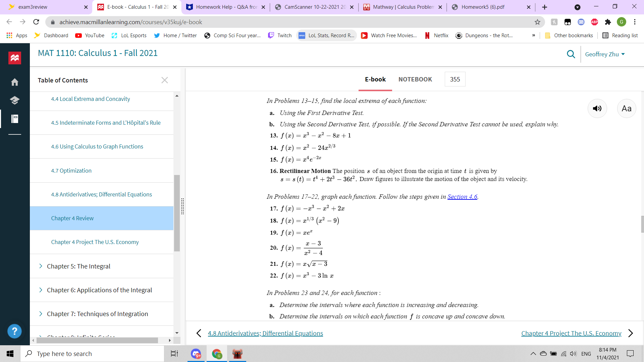The width and height of the screenshot is (644, 362).
Task: Activate the read-aloud speaker icon
Action: (x=597, y=108)
